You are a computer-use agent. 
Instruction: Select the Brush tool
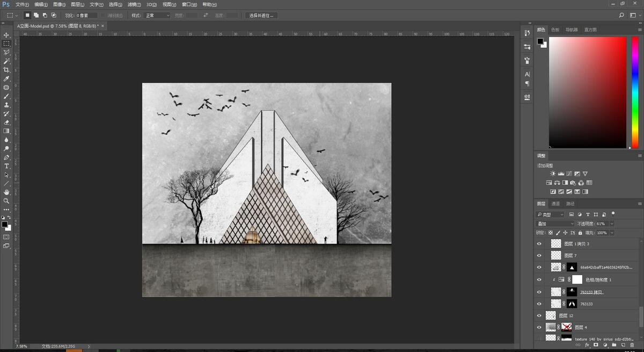pyautogui.click(x=6, y=96)
